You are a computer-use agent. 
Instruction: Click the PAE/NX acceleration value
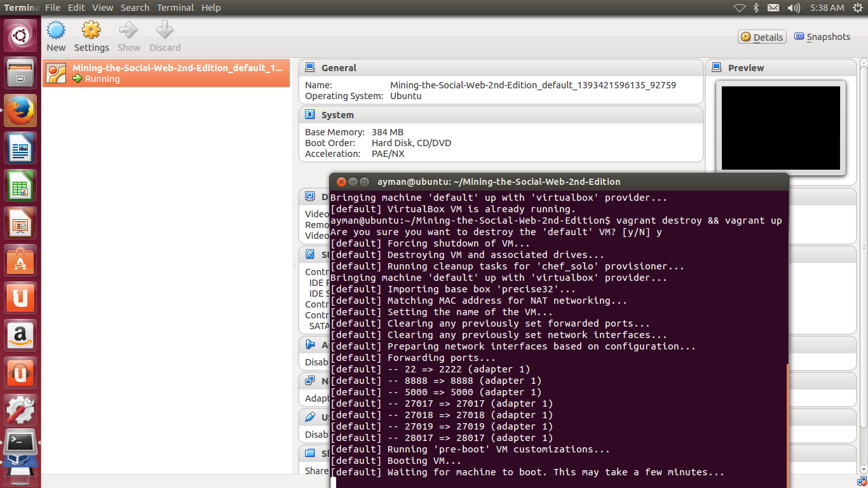(x=388, y=154)
